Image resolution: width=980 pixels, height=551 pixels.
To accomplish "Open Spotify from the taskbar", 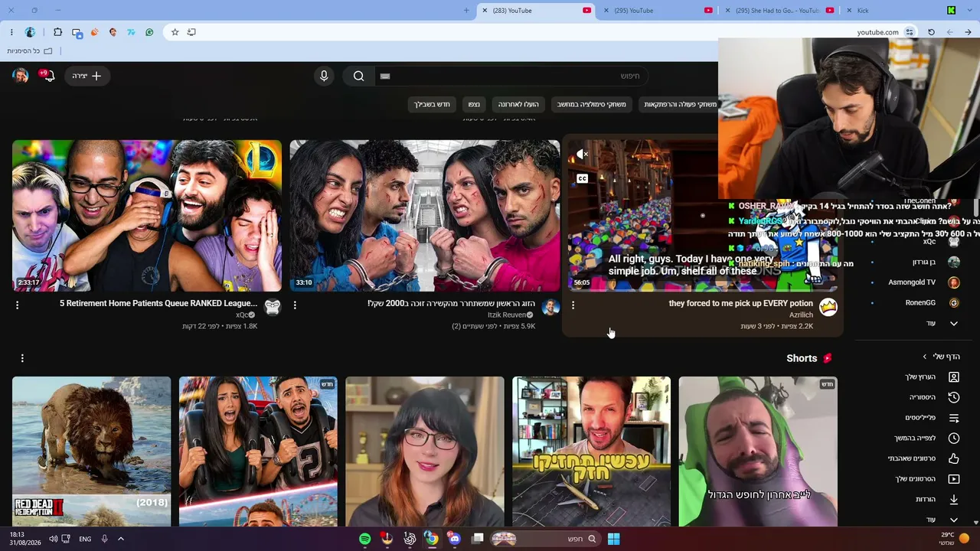I will click(x=364, y=539).
